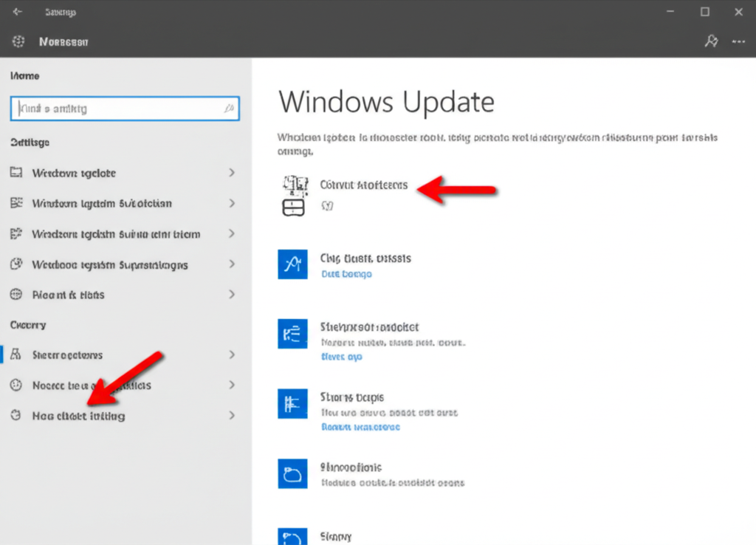
Task: Expand chevron on 'Winvtorn lgdatm Sulotctian' row
Action: 232,203
